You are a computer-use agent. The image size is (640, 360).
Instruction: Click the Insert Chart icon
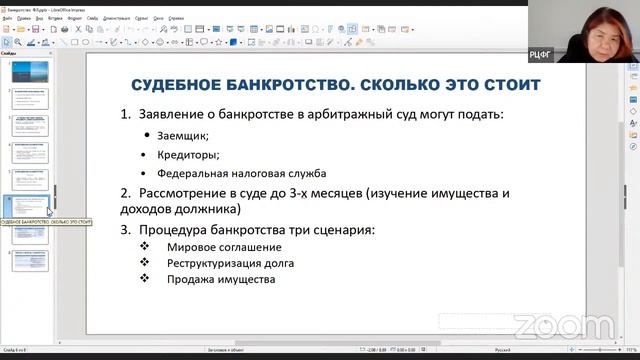(291, 29)
